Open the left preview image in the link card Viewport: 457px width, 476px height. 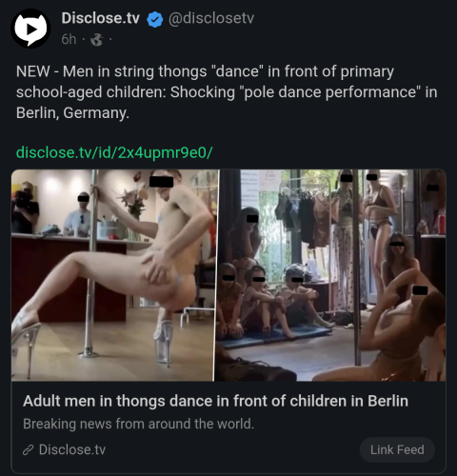(112, 275)
